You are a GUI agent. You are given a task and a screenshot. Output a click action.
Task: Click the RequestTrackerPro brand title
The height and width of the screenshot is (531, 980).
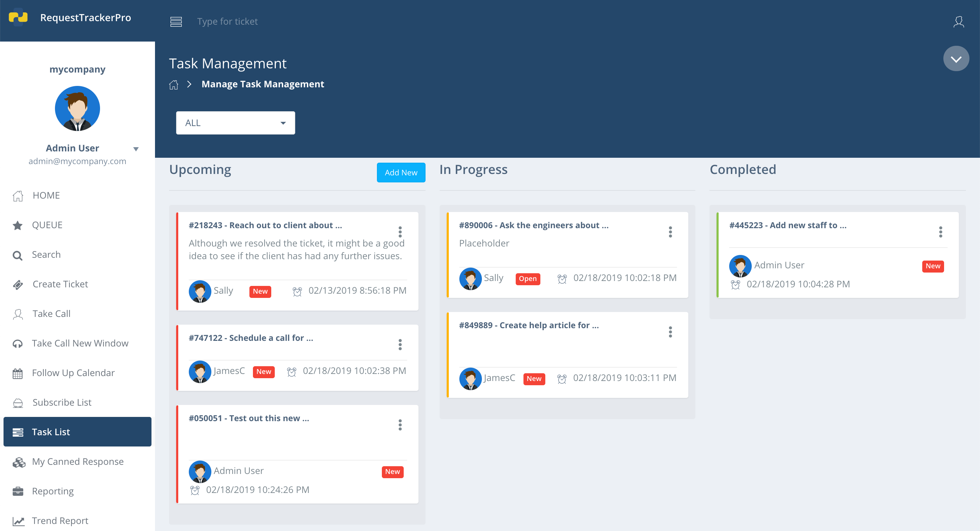86,18
